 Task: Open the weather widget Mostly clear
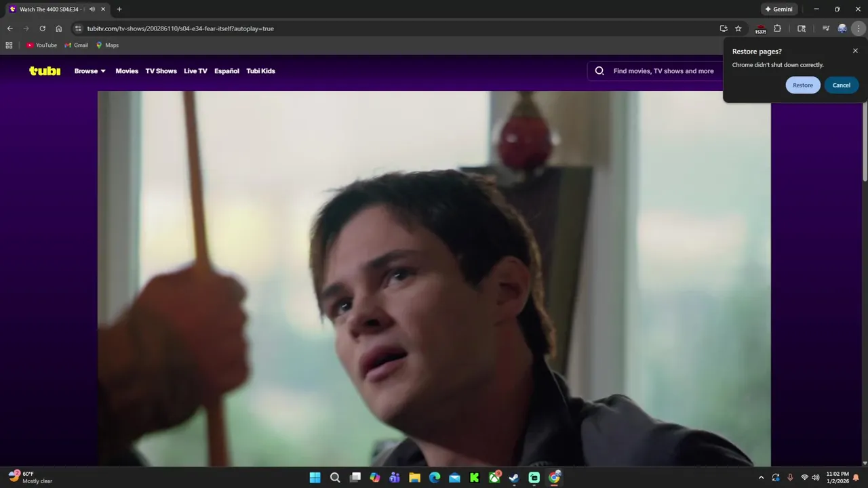pyautogui.click(x=31, y=478)
